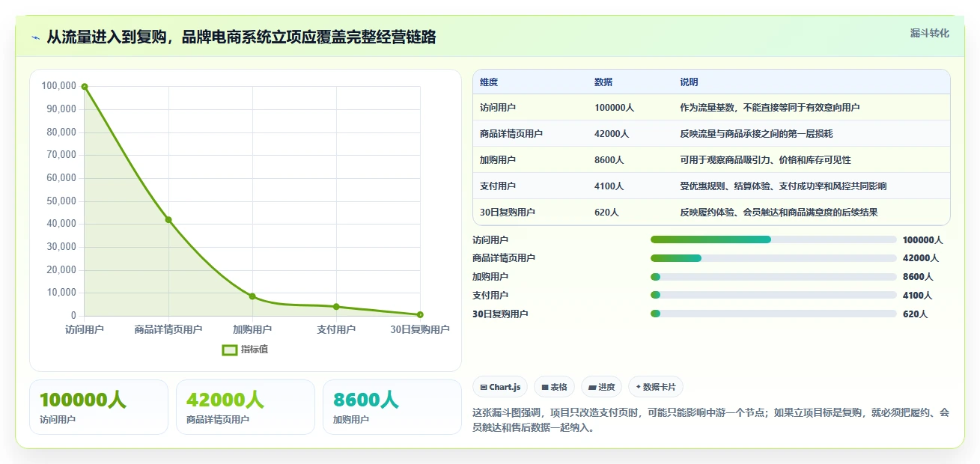Click the 50,000 y-axis label
This screenshot has height=464, width=980.
(61, 201)
